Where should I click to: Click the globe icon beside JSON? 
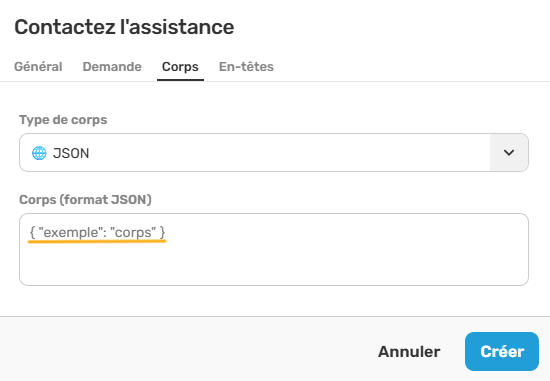pos(39,153)
